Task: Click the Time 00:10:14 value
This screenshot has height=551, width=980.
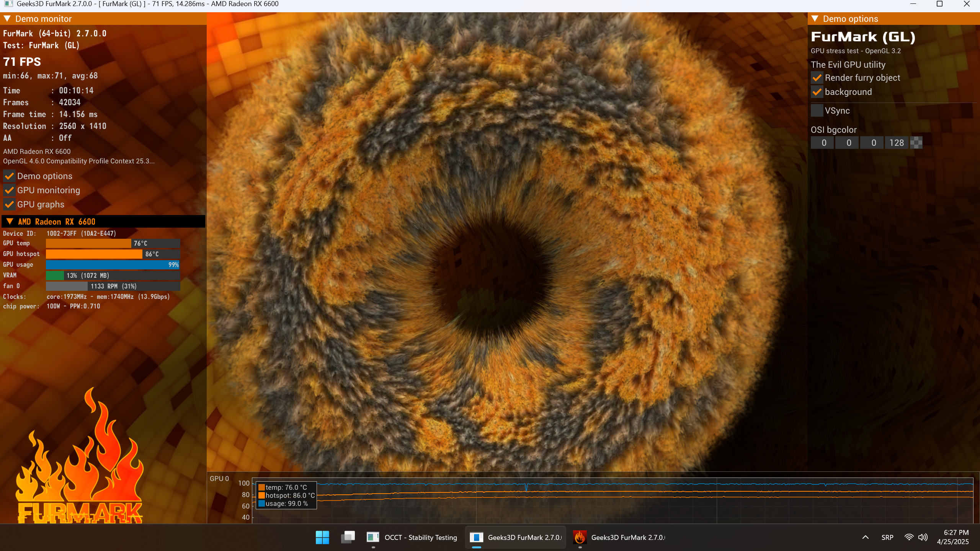Action: click(x=76, y=90)
